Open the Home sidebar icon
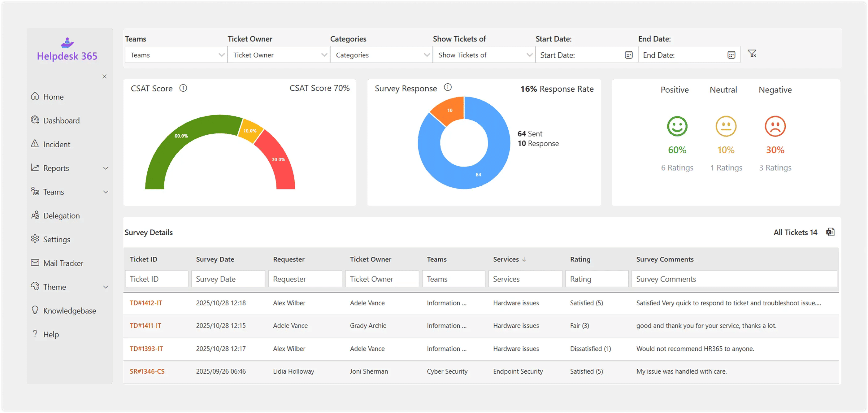This screenshot has width=868, height=413. (x=35, y=96)
